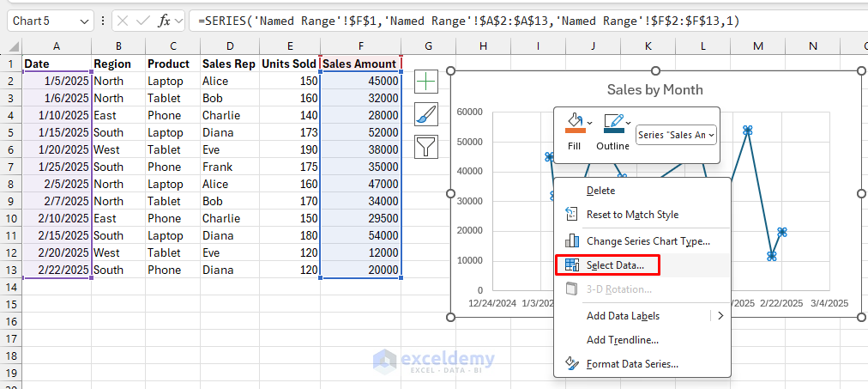Choose Change Series Chart Type
868x389 pixels.
pos(648,241)
